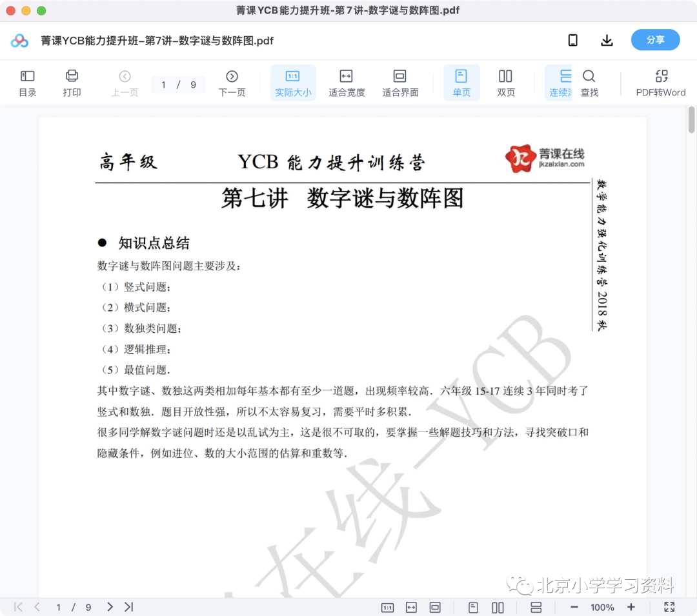
Task: Click bottom bar double page icon
Action: pyautogui.click(x=498, y=607)
